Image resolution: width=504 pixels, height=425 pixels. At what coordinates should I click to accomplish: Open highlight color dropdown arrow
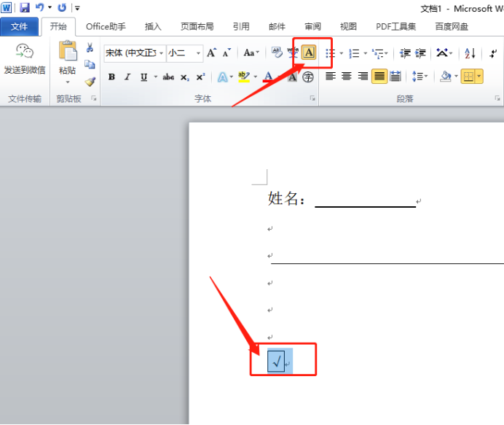click(x=256, y=77)
